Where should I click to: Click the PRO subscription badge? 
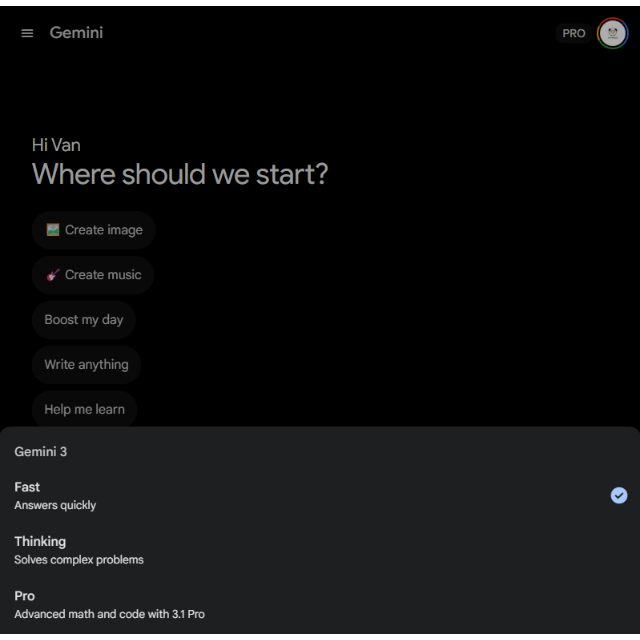pos(573,33)
